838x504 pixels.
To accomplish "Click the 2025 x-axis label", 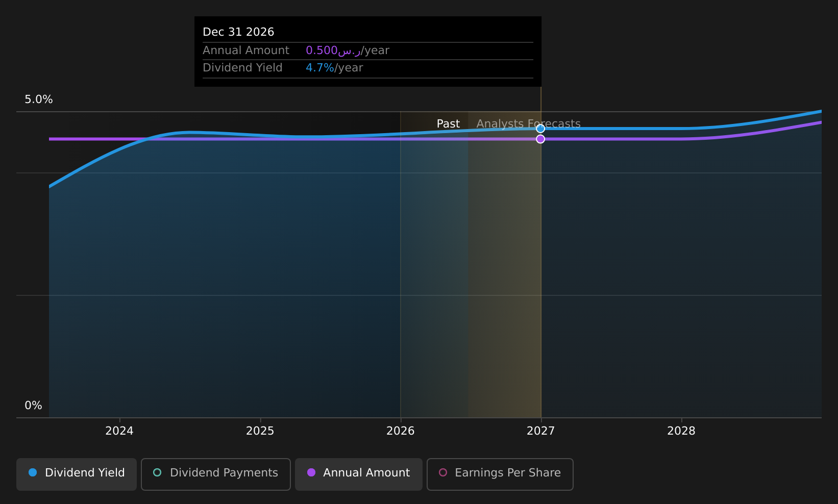I will pos(260,431).
